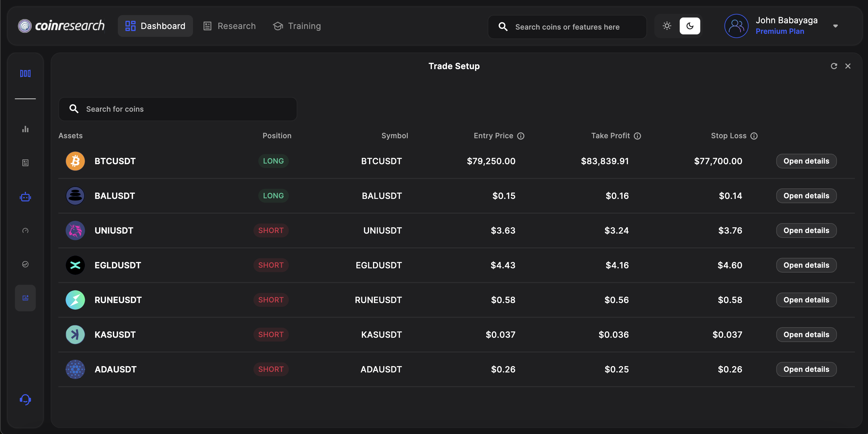Click the ADAUSDT Cardano coin icon
This screenshot has height=434, width=868.
pyautogui.click(x=75, y=369)
